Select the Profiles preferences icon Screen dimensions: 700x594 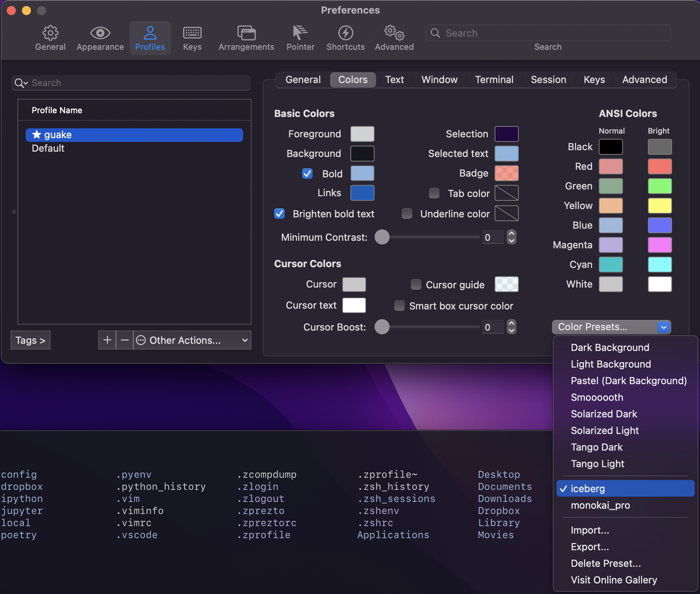(150, 38)
